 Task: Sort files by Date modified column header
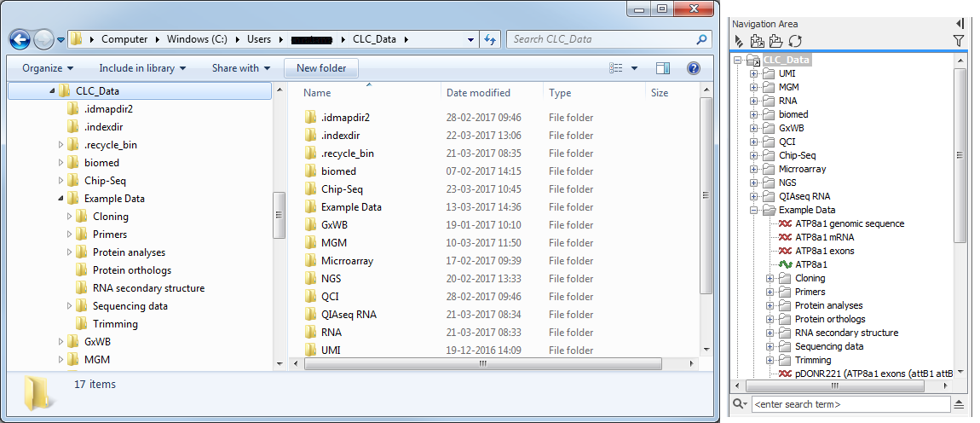pos(478,93)
